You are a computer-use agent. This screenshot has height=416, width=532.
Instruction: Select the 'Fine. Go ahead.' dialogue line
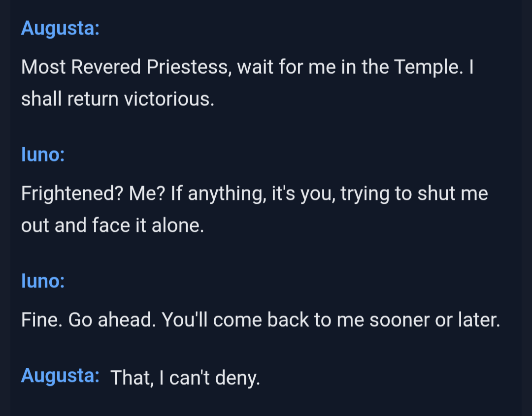pos(261,320)
